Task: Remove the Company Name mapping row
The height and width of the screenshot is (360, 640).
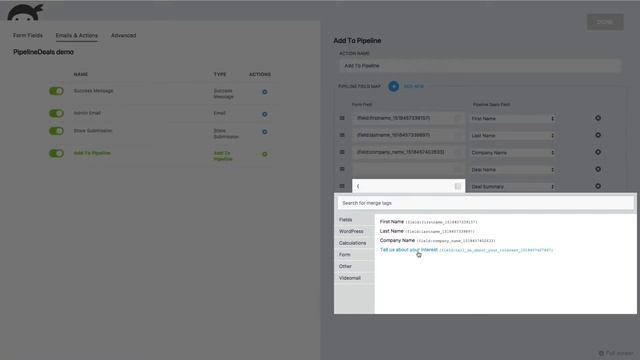Action: pyautogui.click(x=598, y=152)
